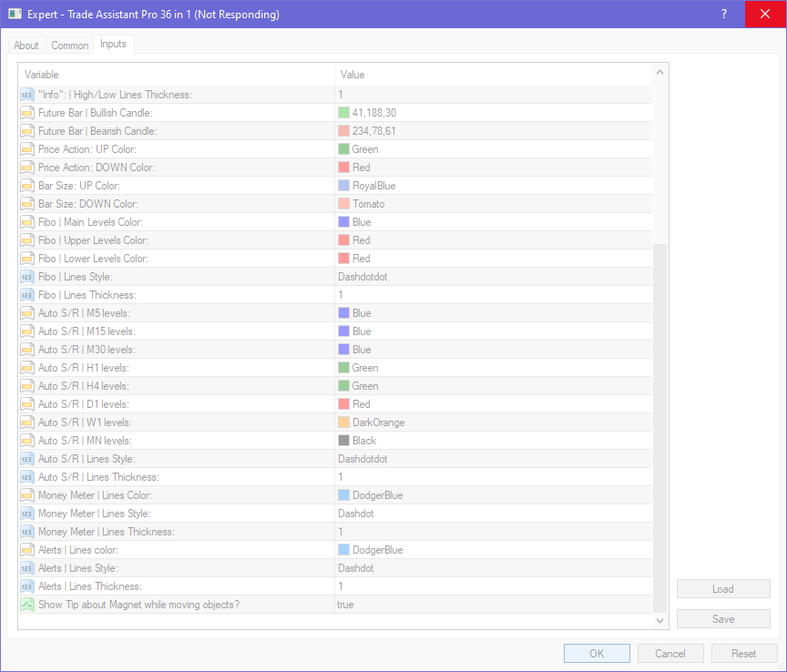Click the icon beside Fibo Upper Levels Color
The width and height of the screenshot is (787, 672).
point(27,240)
